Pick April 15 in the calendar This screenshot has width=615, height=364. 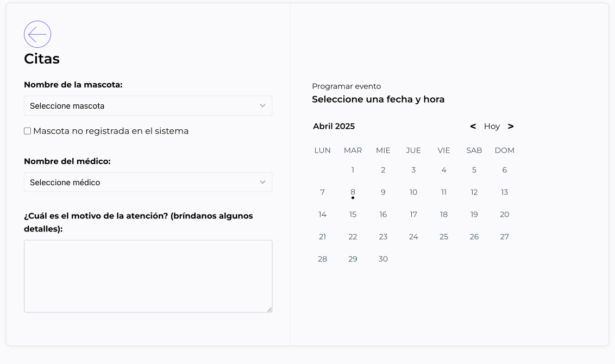tap(353, 215)
